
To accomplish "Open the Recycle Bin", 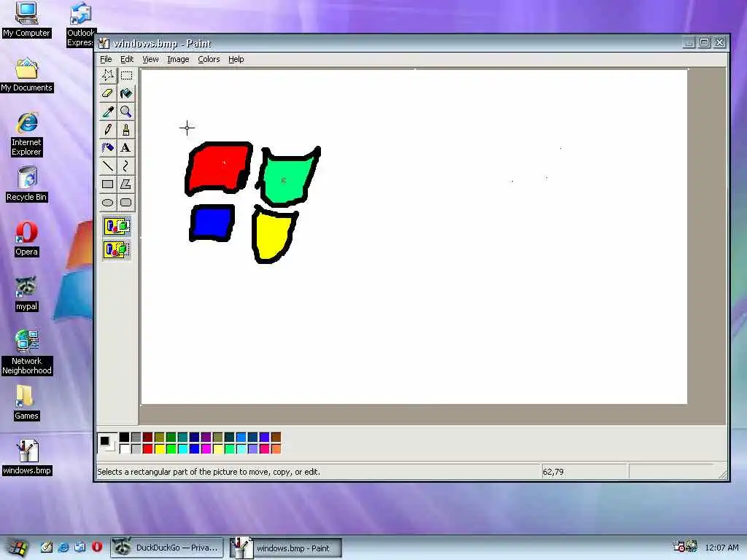I will pyautogui.click(x=27, y=184).
